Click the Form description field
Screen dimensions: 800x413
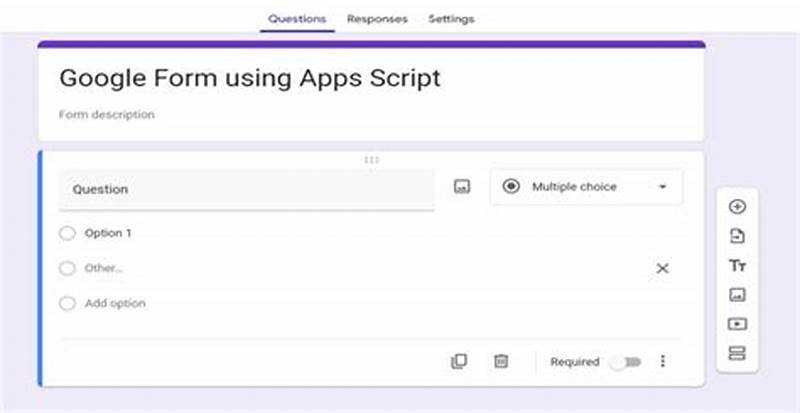[x=107, y=114]
